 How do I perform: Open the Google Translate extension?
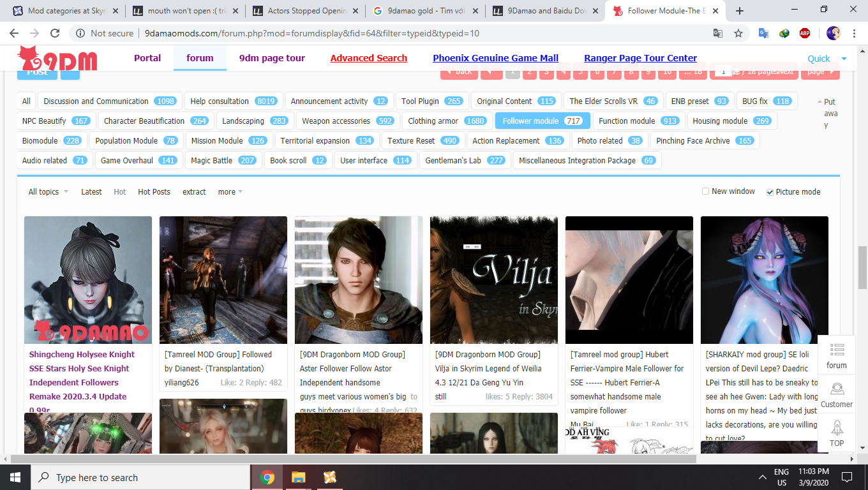coord(763,33)
